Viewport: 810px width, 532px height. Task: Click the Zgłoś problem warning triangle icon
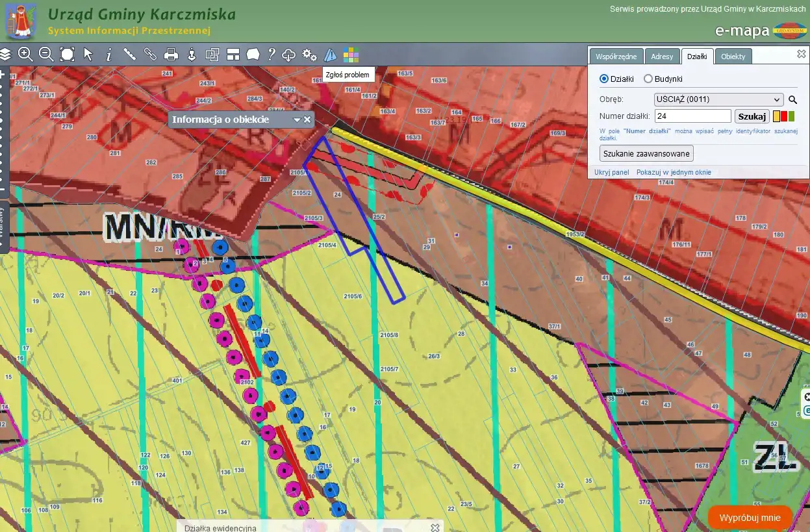pyautogui.click(x=331, y=55)
